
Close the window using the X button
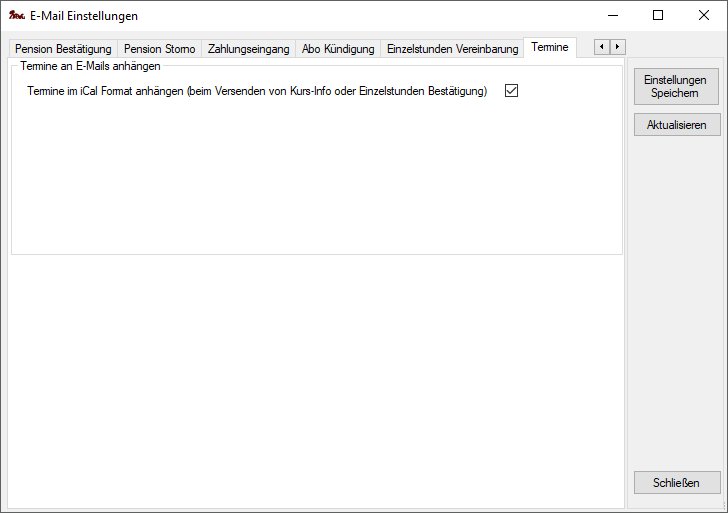(x=704, y=15)
